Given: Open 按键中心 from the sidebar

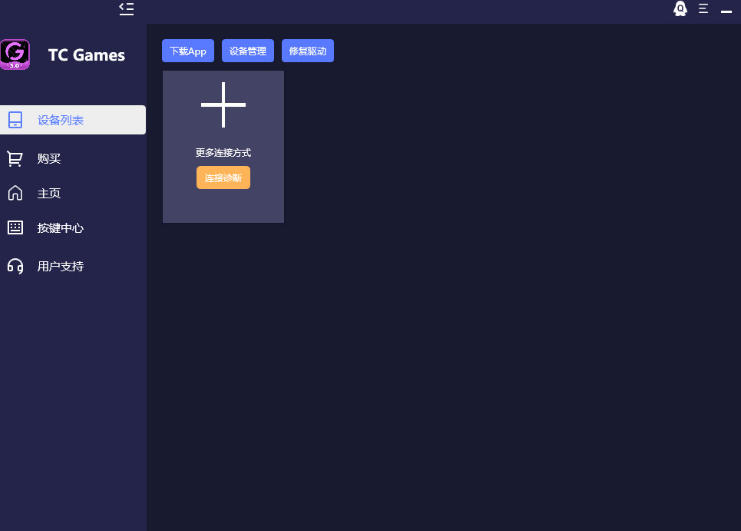Looking at the screenshot, I should (x=60, y=228).
